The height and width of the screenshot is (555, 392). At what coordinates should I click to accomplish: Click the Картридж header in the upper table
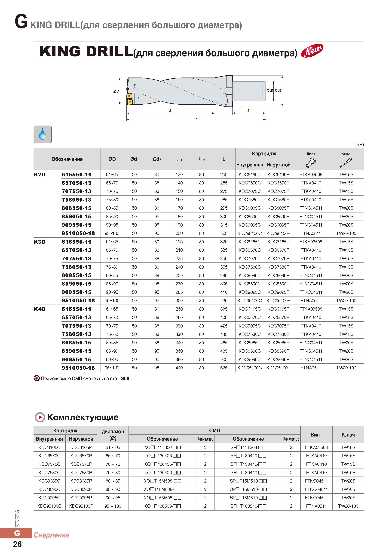click(264, 153)
